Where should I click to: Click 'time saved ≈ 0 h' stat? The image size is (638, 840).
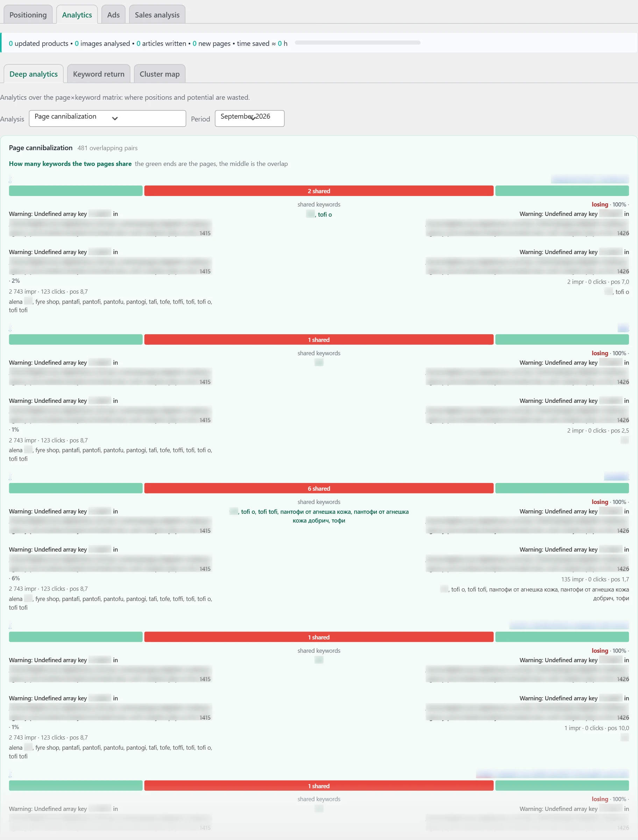262,43
